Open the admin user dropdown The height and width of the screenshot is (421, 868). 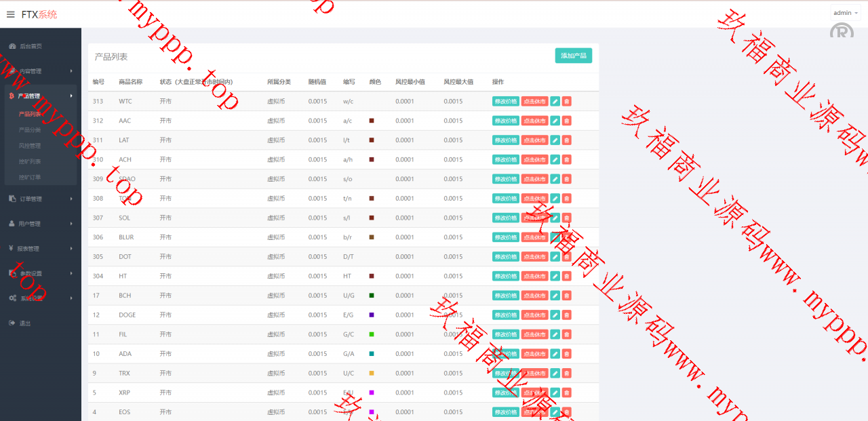845,13
